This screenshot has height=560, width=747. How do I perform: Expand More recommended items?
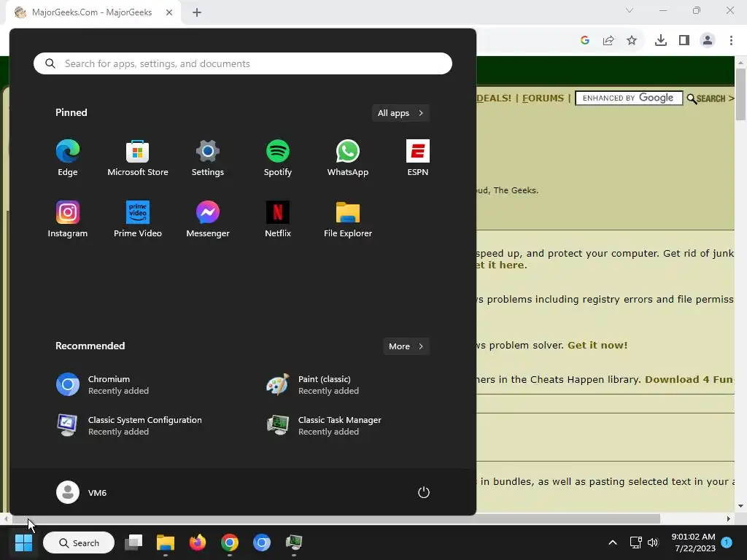tap(406, 346)
